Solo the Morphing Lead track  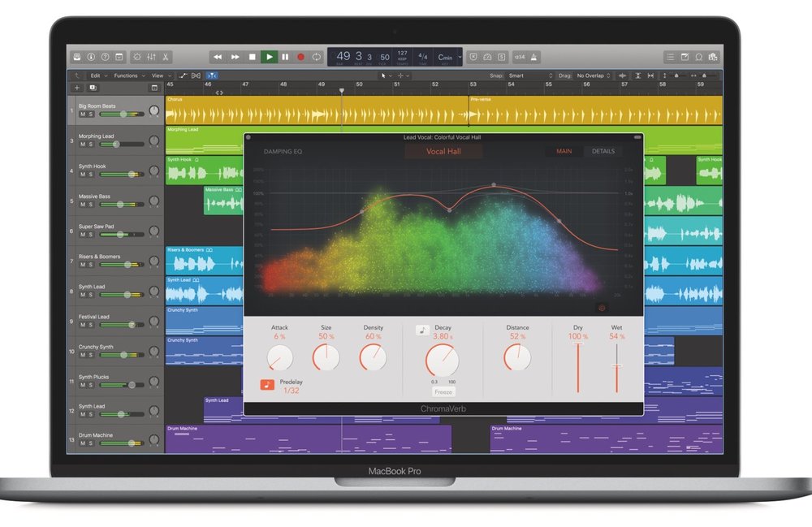(91, 145)
